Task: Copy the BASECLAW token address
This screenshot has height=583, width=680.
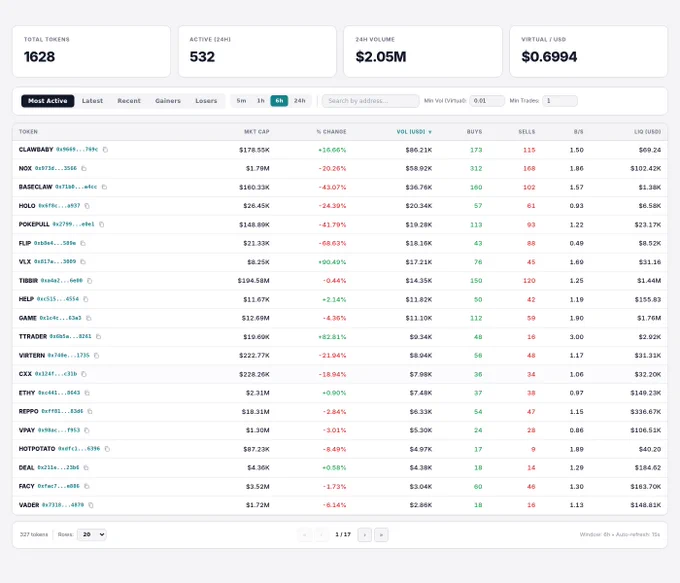Action: point(104,187)
